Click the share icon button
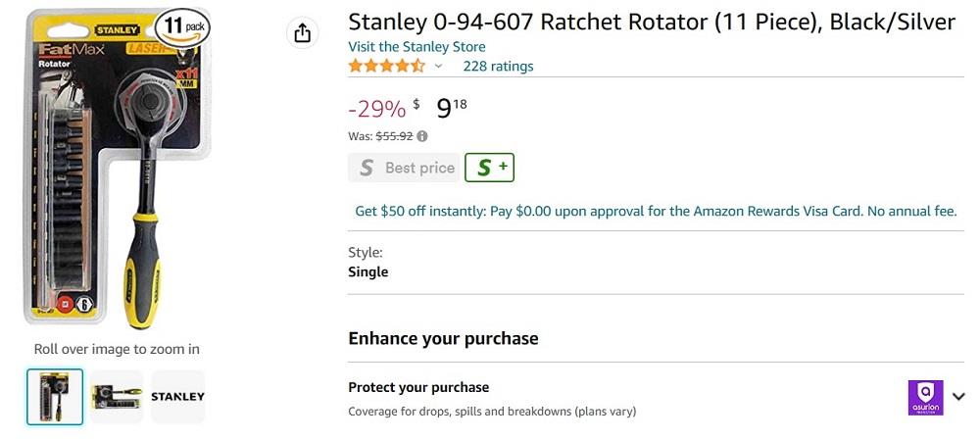Screen dimensions: 980x441 (303, 32)
